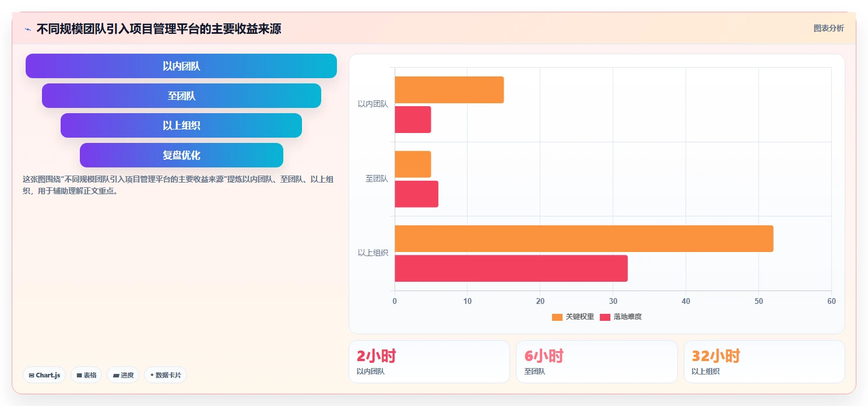Click the 以内团队 y-axis label
Viewport: 868px width, 406px height.
[373, 104]
